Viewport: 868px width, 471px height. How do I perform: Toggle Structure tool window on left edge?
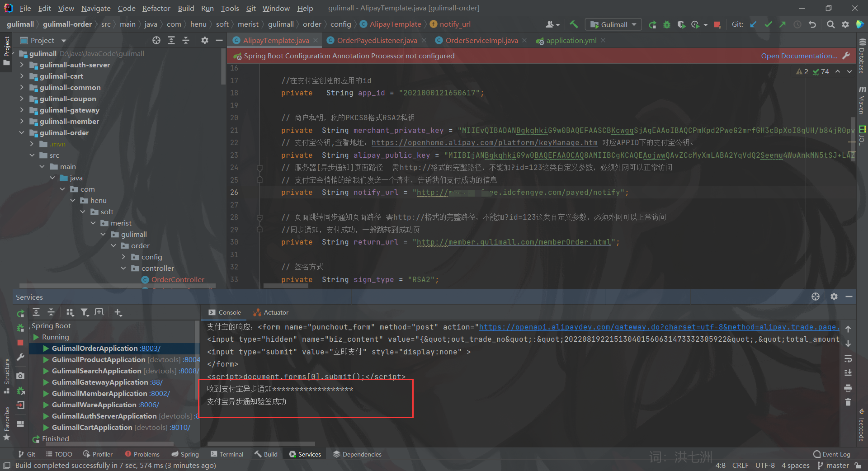tap(6, 376)
